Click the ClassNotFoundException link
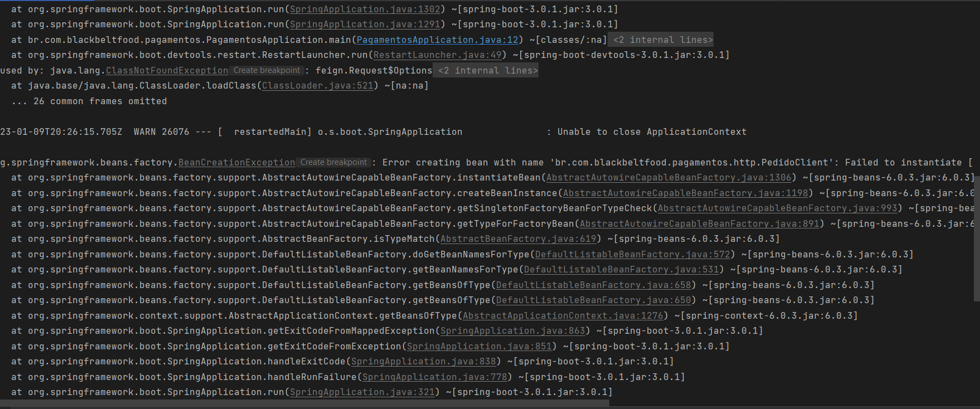This screenshot has width=980, height=409. (167, 71)
